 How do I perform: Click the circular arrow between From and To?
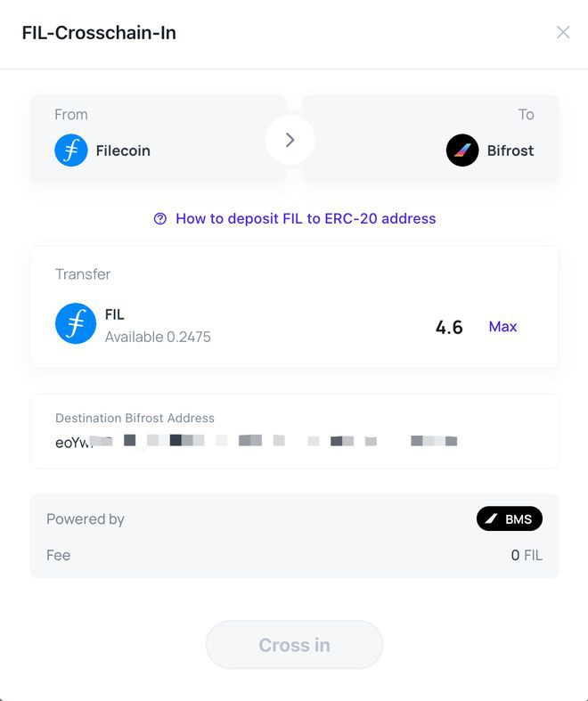pos(290,140)
